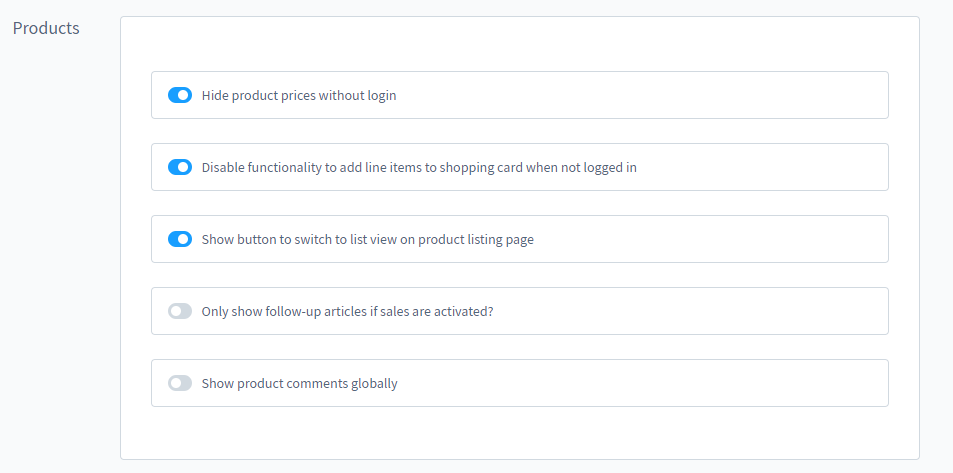953x473 pixels.
Task: Toggle the Hide product prices without login switch
Action: tap(180, 95)
